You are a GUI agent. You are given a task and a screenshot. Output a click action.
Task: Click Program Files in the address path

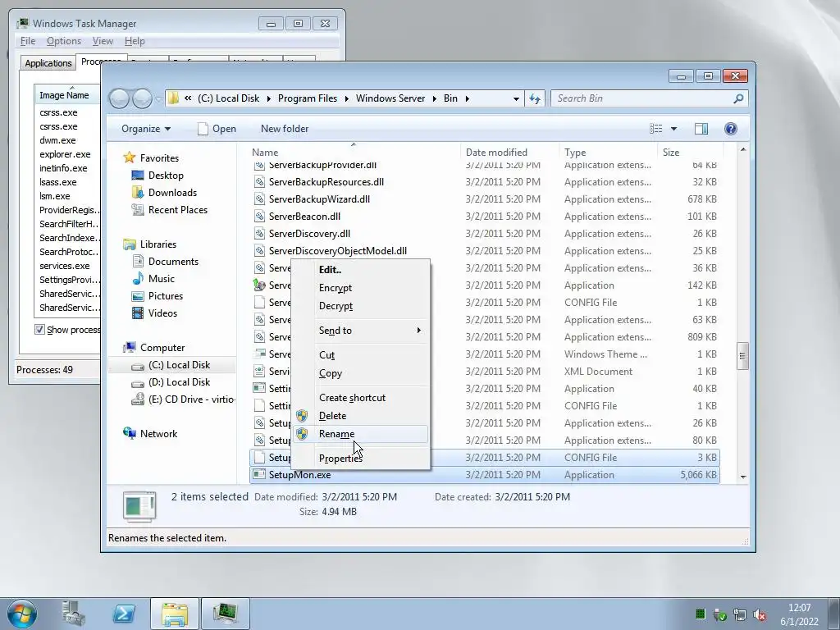pyautogui.click(x=308, y=98)
